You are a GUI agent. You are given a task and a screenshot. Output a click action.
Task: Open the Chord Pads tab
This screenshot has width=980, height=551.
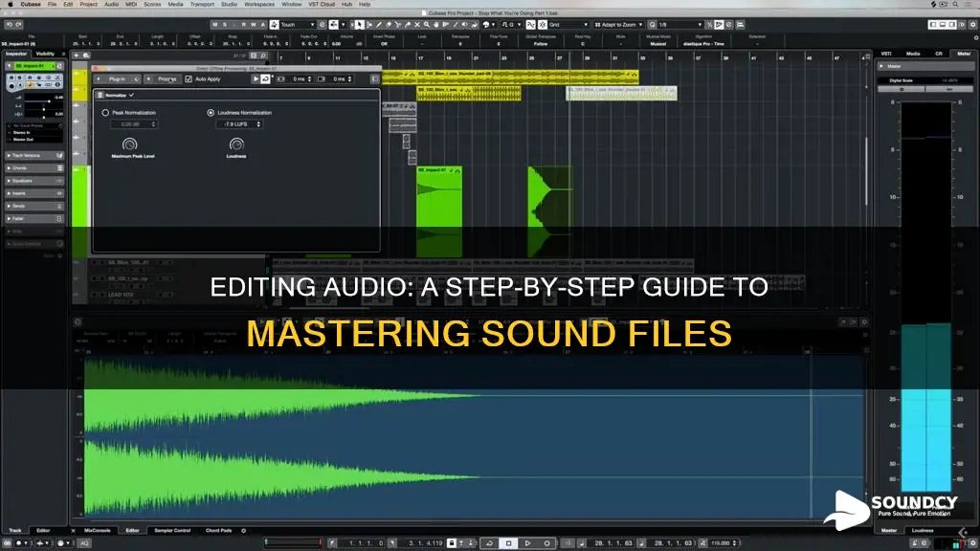218,530
